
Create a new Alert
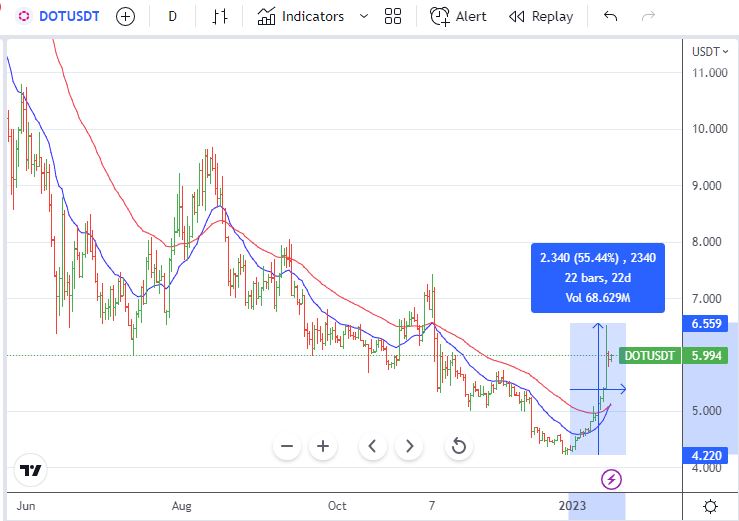coord(458,17)
